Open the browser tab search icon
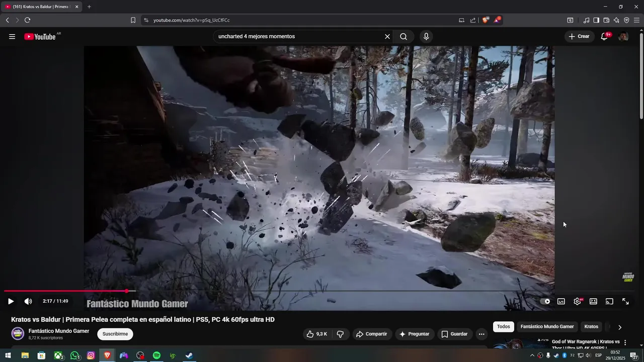 (x=570, y=20)
